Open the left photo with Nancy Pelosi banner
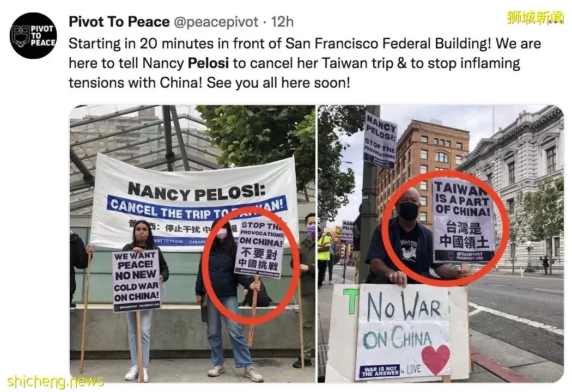 coord(192,243)
